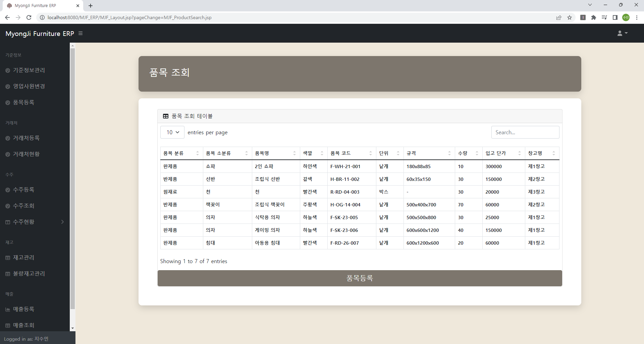Open the 재고관리 panel icon
This screenshot has height=344, width=644.
pos(7,257)
